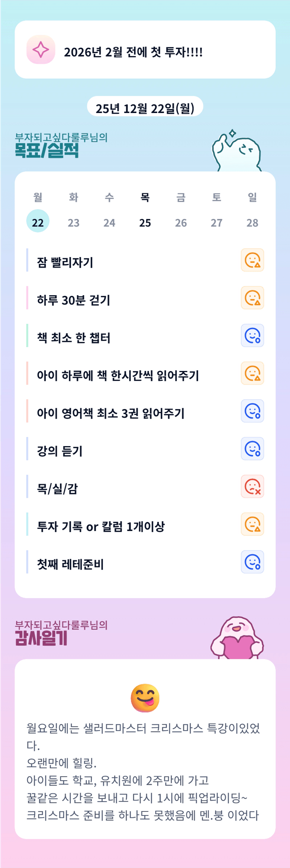Select Sunday 28 in the week calendar
This screenshot has height=868, width=290.
point(252,223)
